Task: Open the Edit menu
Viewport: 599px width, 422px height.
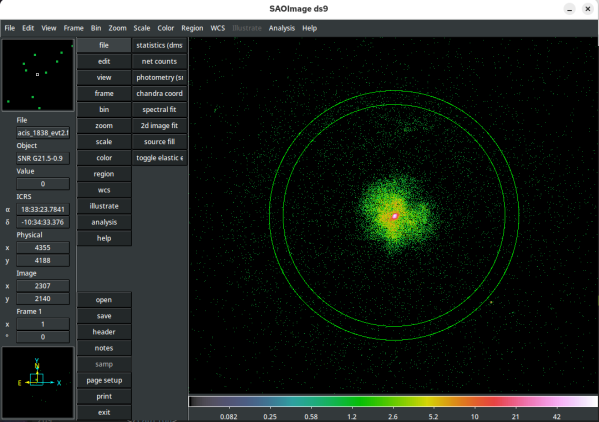Action: tap(28, 28)
